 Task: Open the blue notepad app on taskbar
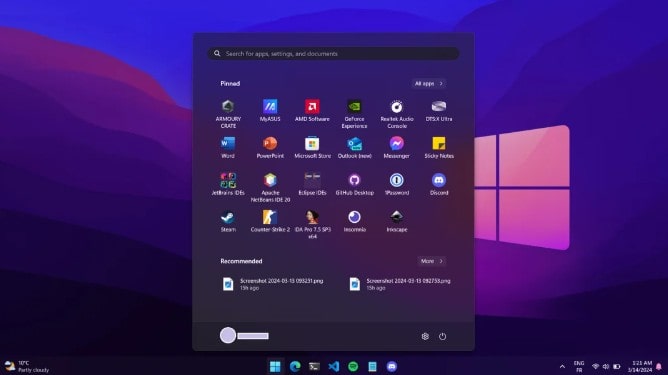[372, 366]
